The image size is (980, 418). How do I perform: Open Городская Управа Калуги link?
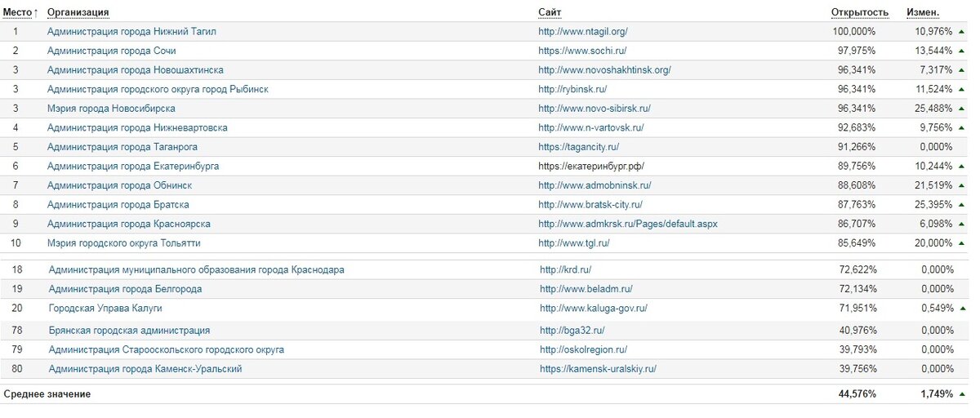[x=105, y=309]
